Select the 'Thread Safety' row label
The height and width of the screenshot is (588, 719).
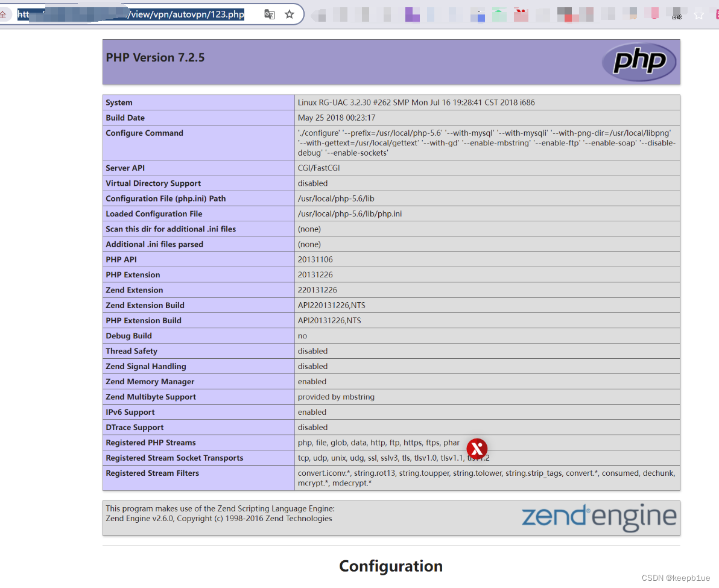tap(131, 351)
